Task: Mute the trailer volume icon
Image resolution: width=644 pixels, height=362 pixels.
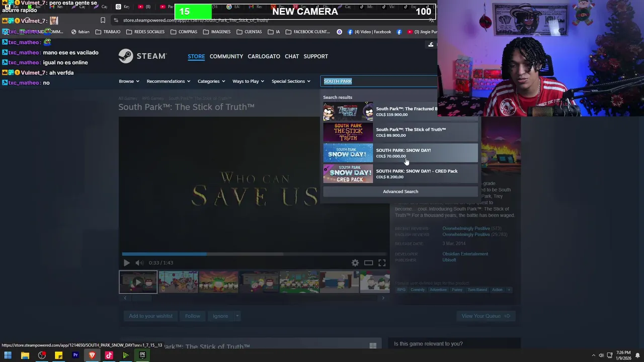Action: point(139,262)
